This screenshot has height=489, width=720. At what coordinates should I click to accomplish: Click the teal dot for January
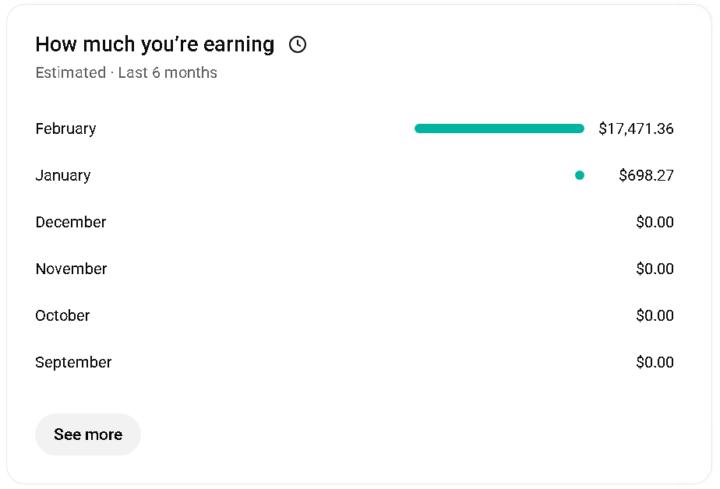coord(579,175)
